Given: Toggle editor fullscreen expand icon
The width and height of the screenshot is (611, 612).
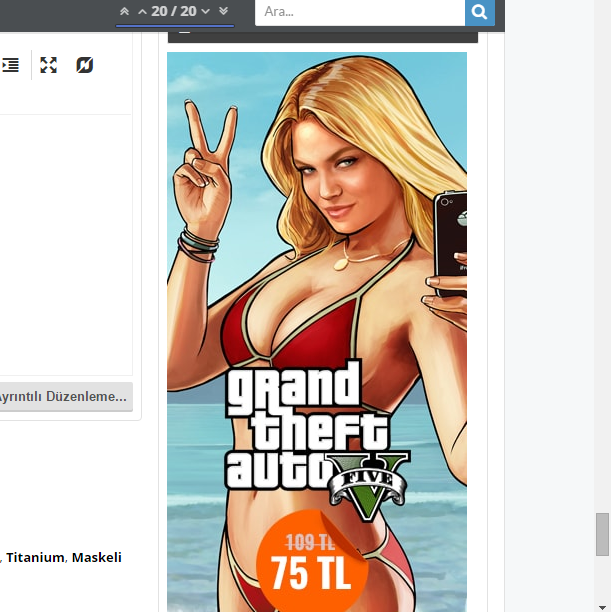Looking at the screenshot, I should 48,65.
